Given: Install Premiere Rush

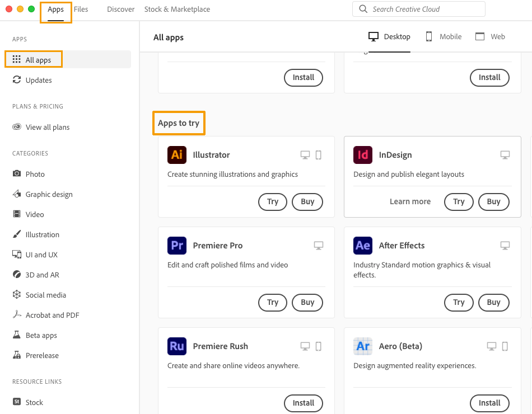Looking at the screenshot, I should click(304, 403).
